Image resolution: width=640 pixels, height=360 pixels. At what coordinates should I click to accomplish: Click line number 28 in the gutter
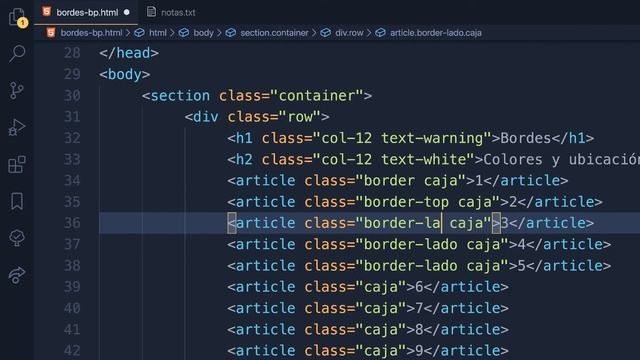click(72, 53)
